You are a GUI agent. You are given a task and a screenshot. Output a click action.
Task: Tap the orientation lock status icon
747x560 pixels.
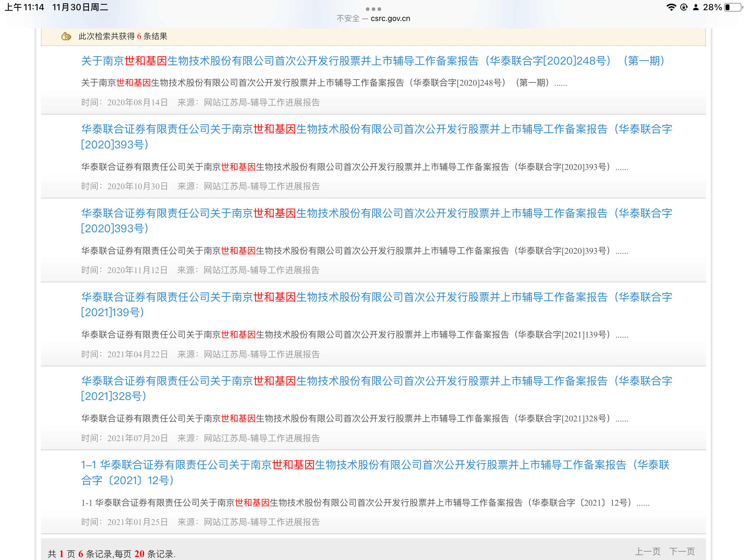[684, 7]
